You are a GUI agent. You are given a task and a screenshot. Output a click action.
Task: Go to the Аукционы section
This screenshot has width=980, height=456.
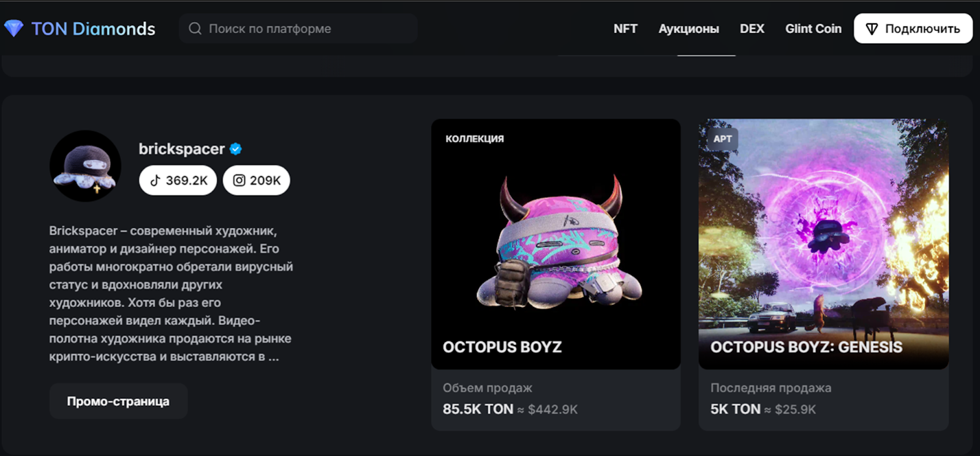pyautogui.click(x=688, y=29)
